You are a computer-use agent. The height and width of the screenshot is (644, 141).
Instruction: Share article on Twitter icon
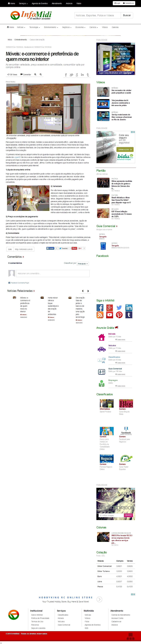pyautogui.click(x=71, y=75)
